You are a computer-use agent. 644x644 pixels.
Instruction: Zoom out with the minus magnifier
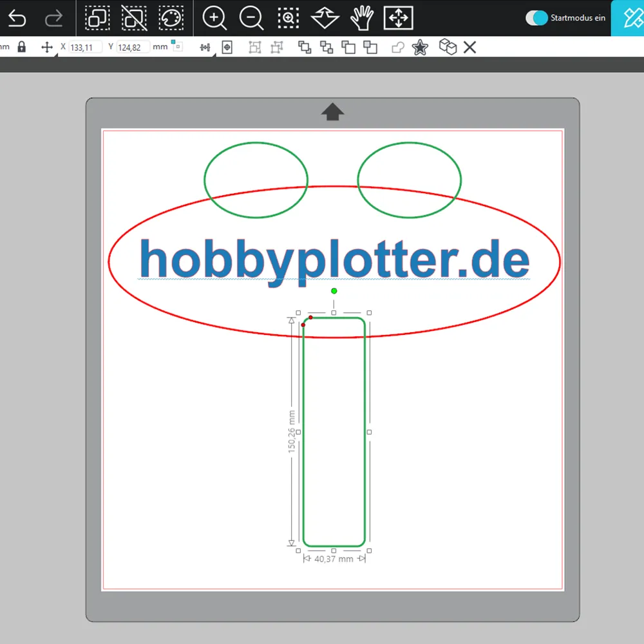point(251,19)
